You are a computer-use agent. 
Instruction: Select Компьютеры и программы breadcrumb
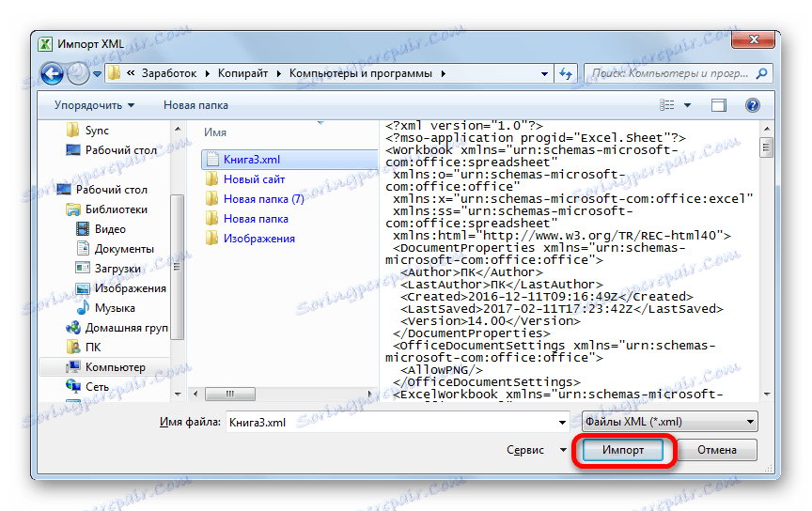point(361,73)
